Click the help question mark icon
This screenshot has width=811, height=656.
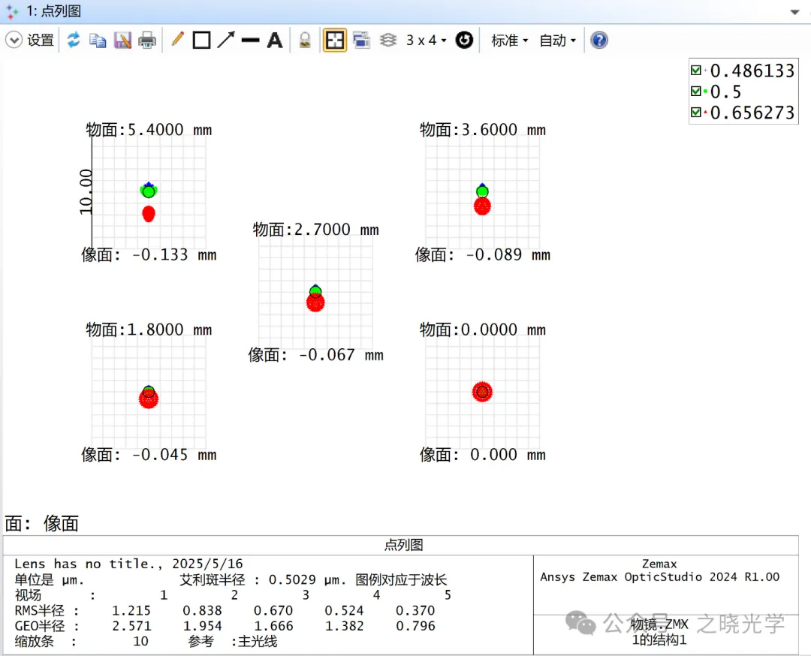(x=599, y=40)
